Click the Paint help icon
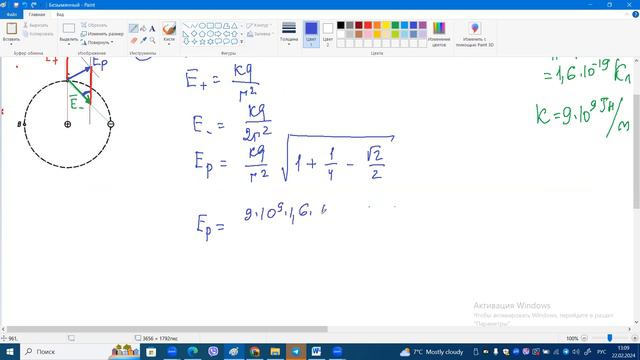640x360 pixels. [636, 14]
